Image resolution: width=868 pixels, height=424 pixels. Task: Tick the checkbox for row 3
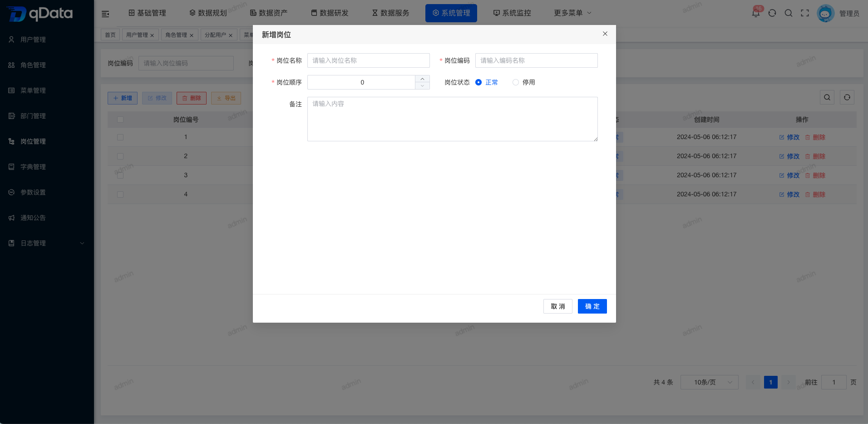[120, 175]
